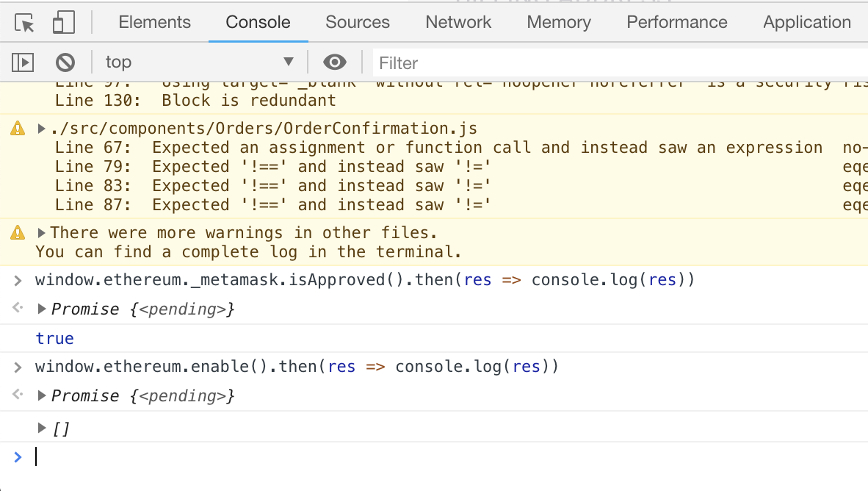
Task: Click the warning icon beside OrderConfirmation.js
Action: (16, 128)
